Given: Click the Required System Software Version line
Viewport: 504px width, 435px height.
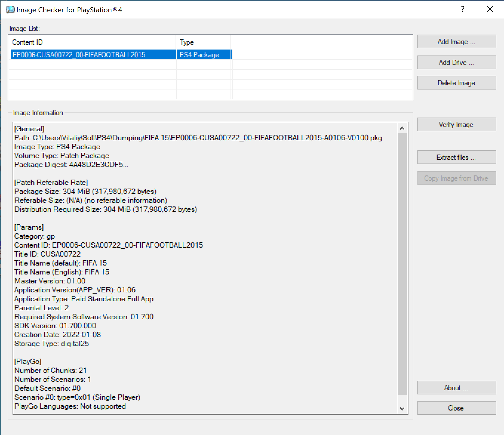Looking at the screenshot, I should [84, 317].
